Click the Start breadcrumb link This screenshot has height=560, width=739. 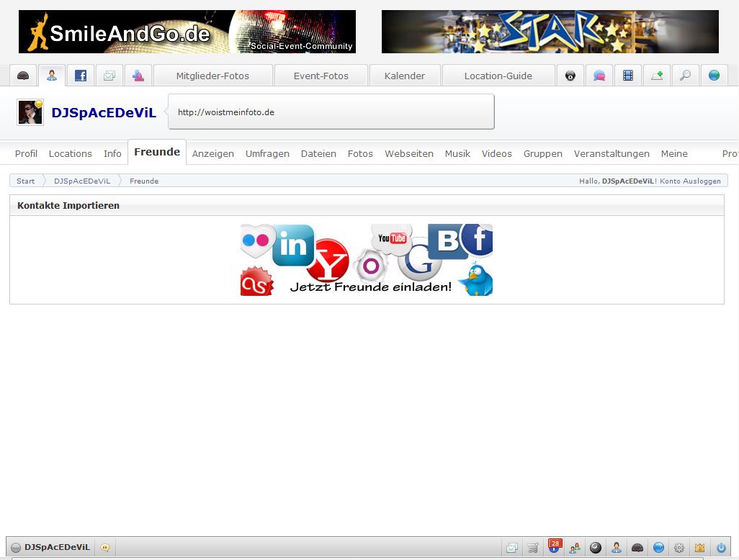(x=25, y=181)
